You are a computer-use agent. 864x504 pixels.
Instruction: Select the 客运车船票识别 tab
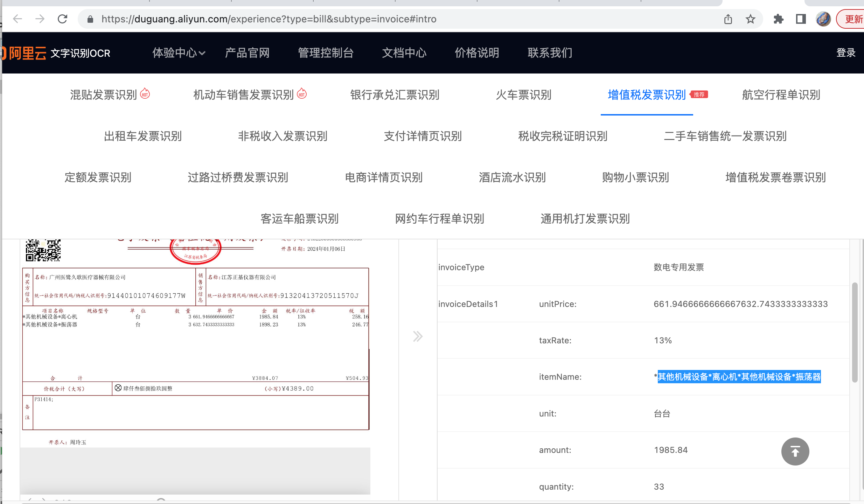[300, 219]
